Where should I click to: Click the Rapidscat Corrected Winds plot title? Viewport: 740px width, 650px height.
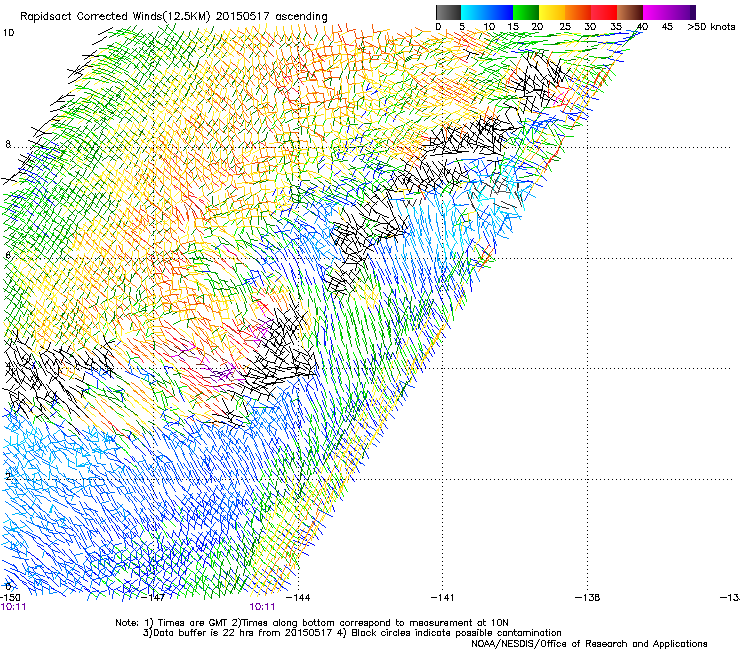tap(174, 17)
